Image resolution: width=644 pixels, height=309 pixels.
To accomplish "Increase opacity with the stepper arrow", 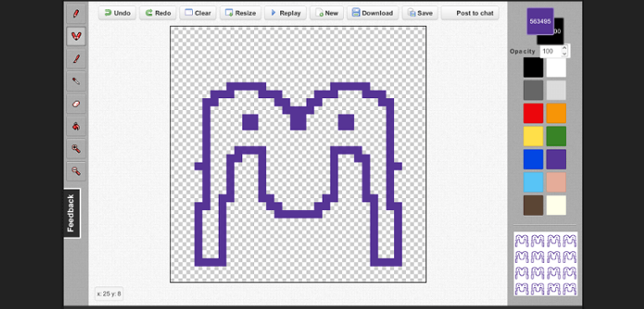I will coord(564,49).
